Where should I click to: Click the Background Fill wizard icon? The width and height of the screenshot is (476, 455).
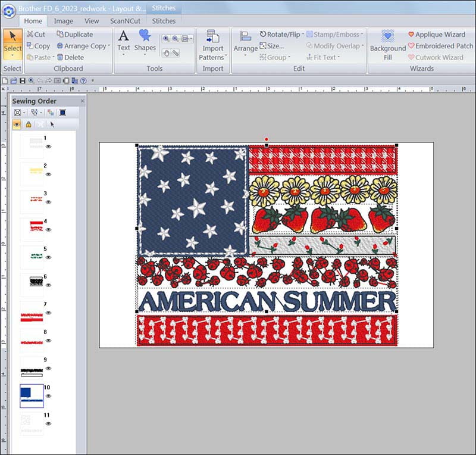pos(388,44)
